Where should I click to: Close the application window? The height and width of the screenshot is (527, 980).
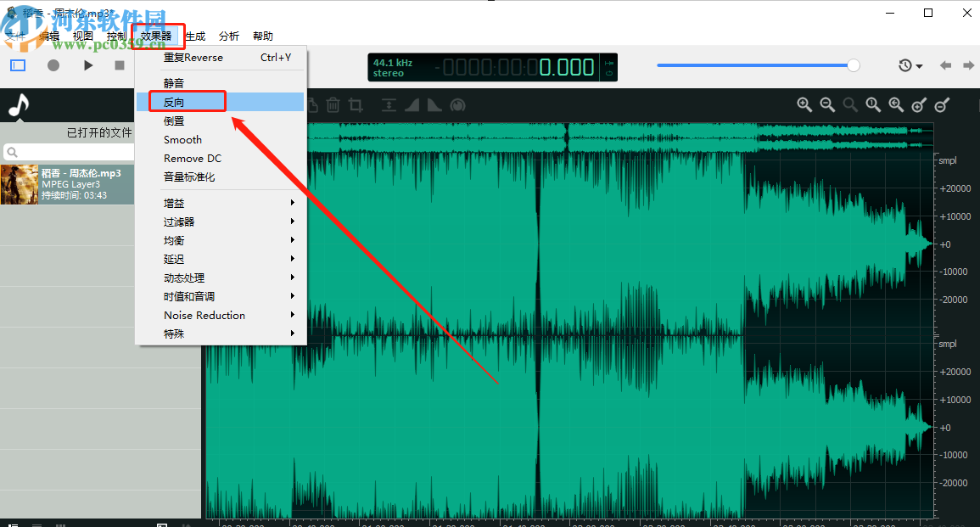[967, 13]
